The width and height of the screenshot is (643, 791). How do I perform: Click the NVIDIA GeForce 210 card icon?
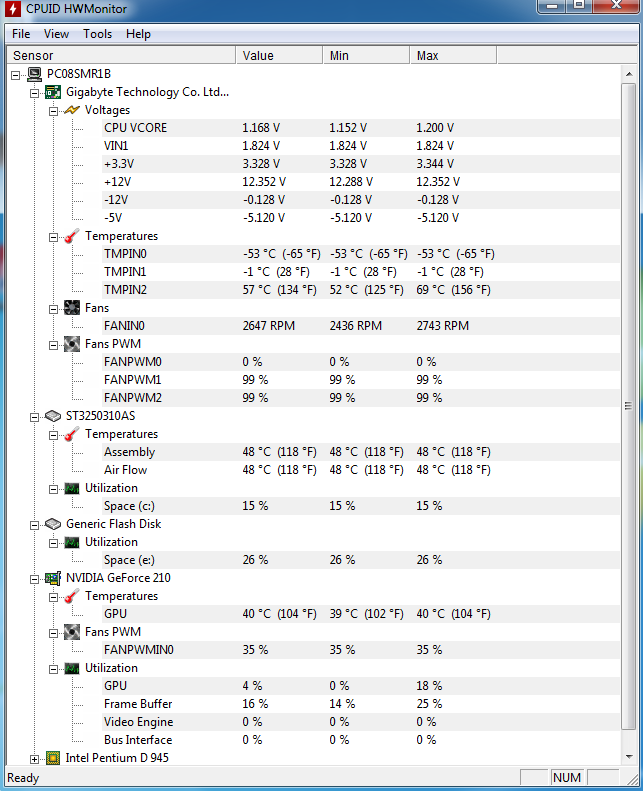pos(53,578)
